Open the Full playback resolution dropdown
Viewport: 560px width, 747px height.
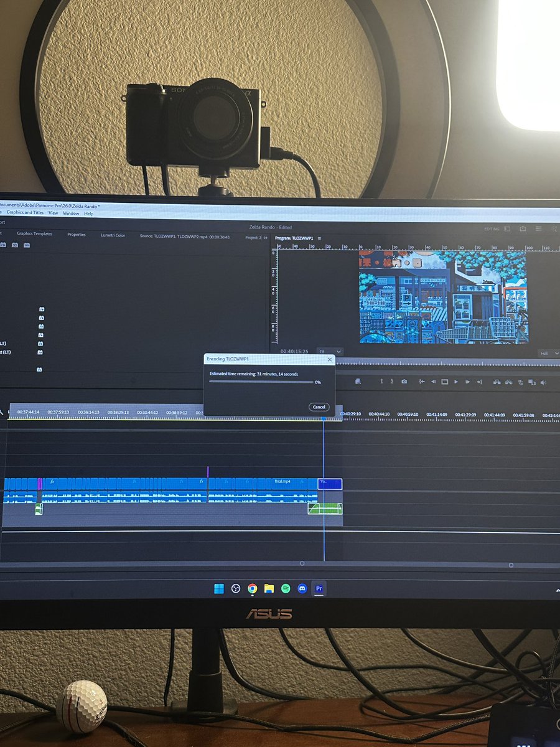548,353
